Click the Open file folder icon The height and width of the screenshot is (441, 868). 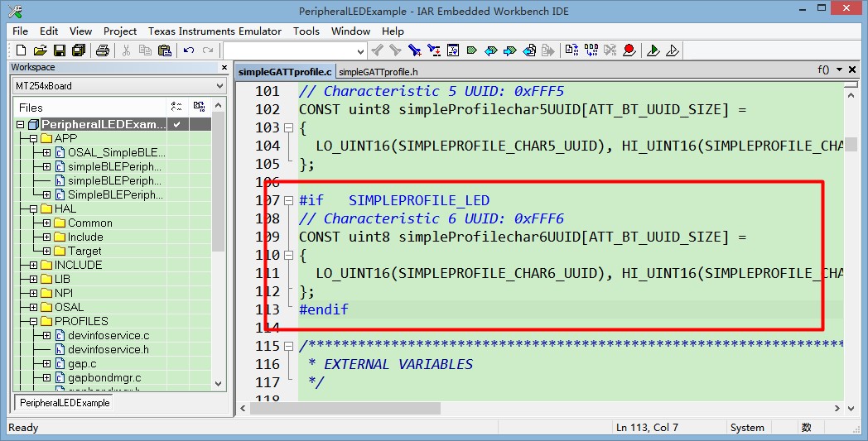(40, 50)
